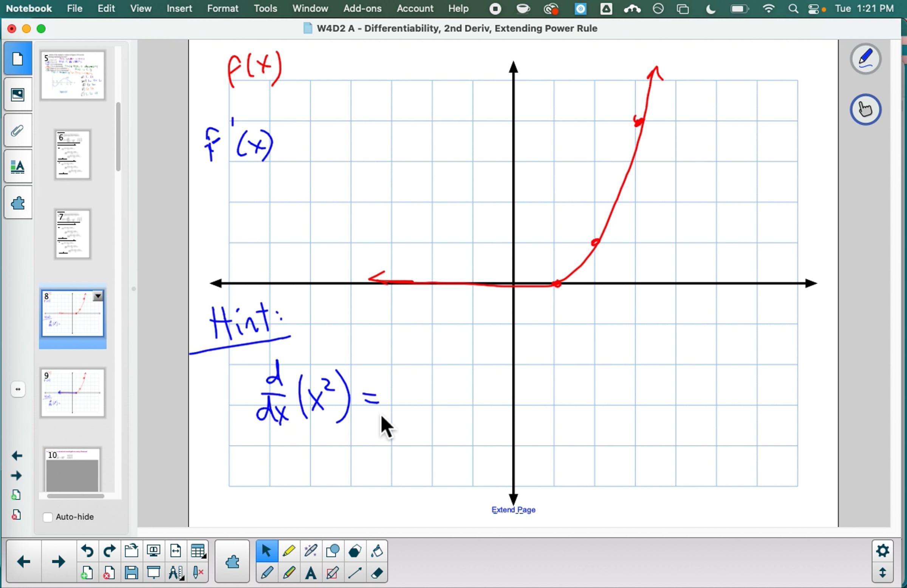Open the Attachments tab in sidebar

click(x=17, y=131)
